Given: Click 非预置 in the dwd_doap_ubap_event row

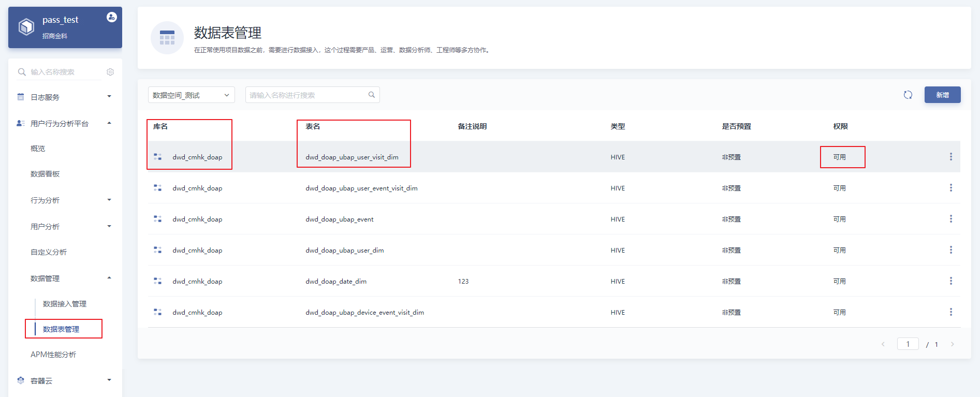Looking at the screenshot, I should tap(732, 219).
